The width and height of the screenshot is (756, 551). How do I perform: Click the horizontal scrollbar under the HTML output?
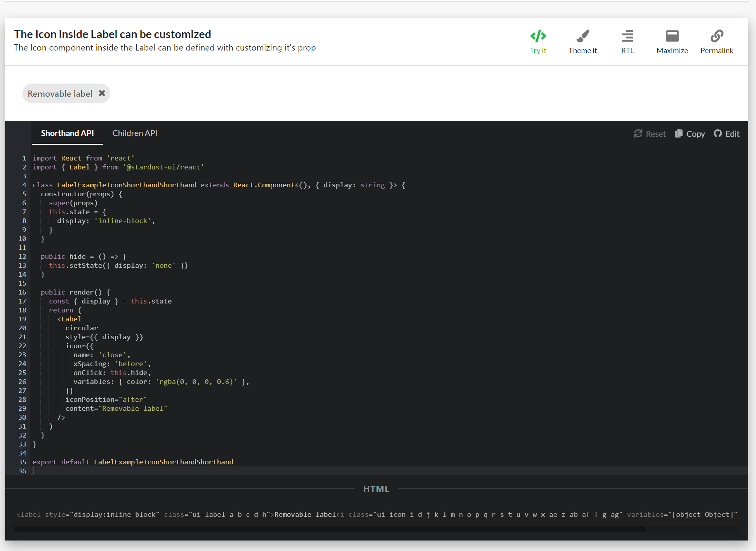(329, 529)
